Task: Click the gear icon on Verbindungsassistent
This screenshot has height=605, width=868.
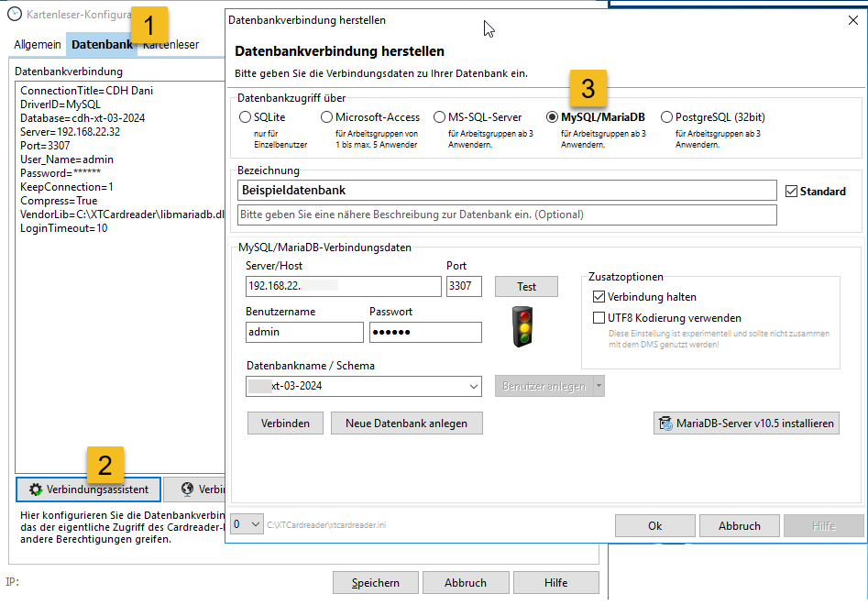Action: pos(35,489)
